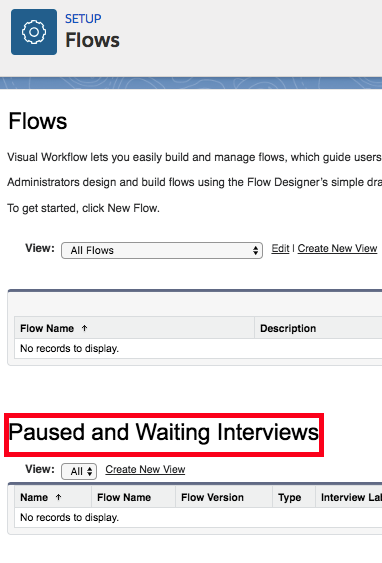Click the SETUP breadcrumb text
Image resolution: width=382 pixels, height=563 pixels.
(83, 19)
